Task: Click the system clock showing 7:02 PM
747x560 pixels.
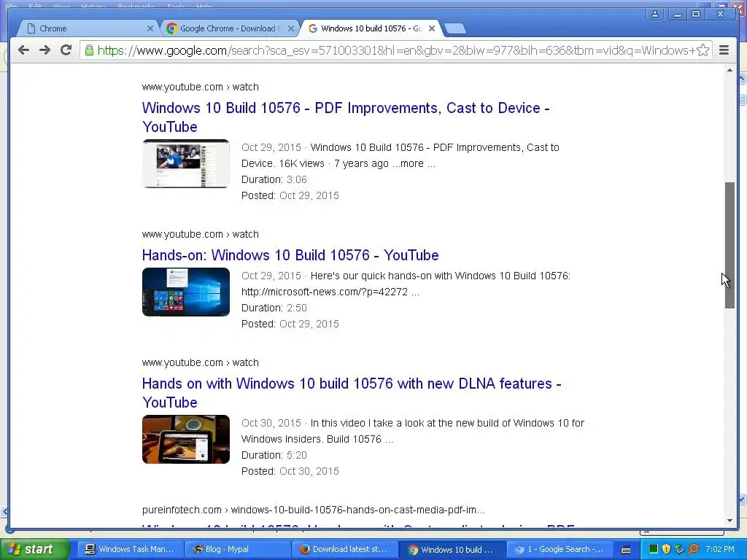Action: (720, 549)
